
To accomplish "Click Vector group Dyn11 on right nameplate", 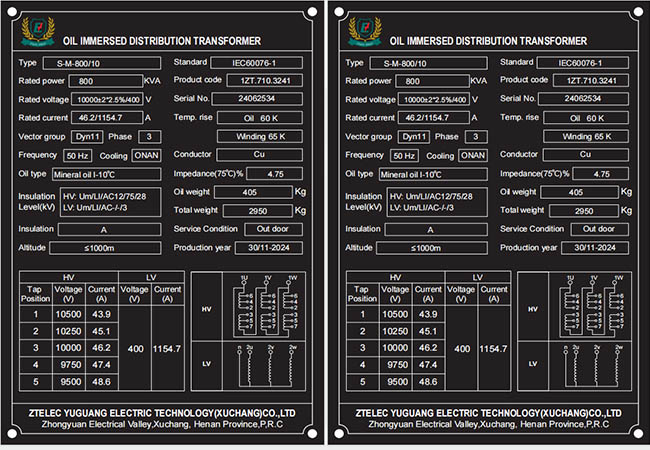I will tap(414, 137).
